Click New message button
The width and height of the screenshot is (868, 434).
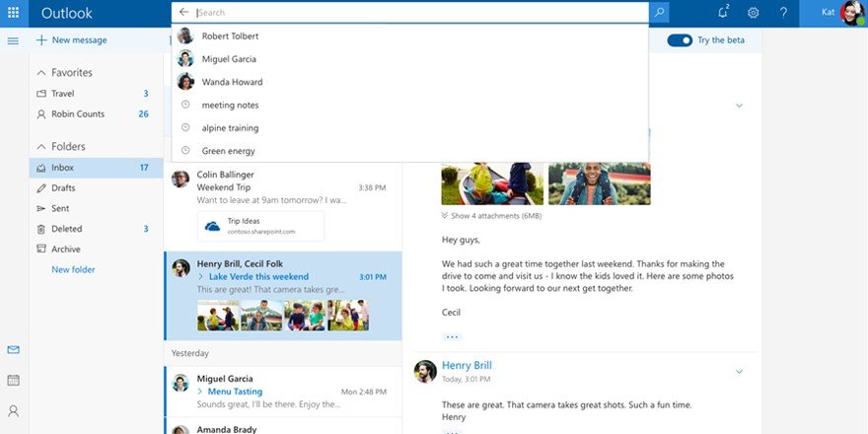coord(71,39)
